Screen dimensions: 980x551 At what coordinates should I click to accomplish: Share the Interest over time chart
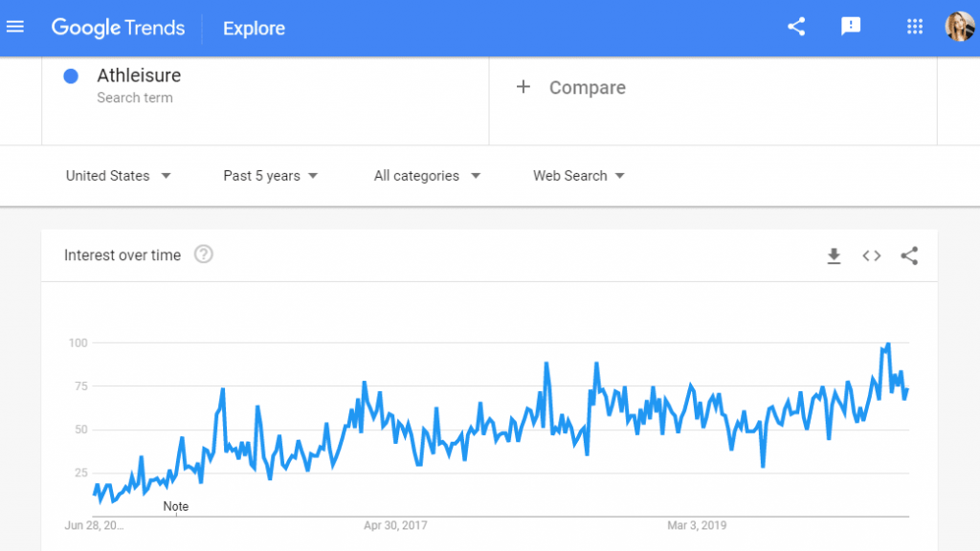pos(909,255)
